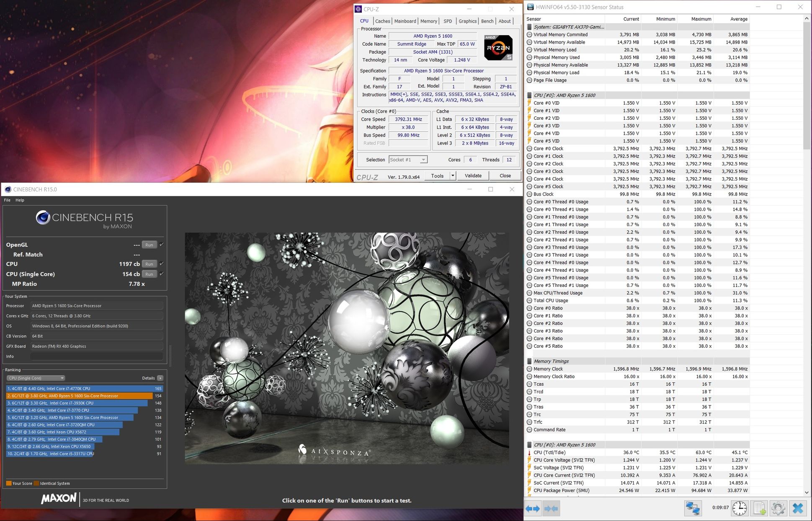Click Average column header in HWiNFO

pyautogui.click(x=731, y=19)
